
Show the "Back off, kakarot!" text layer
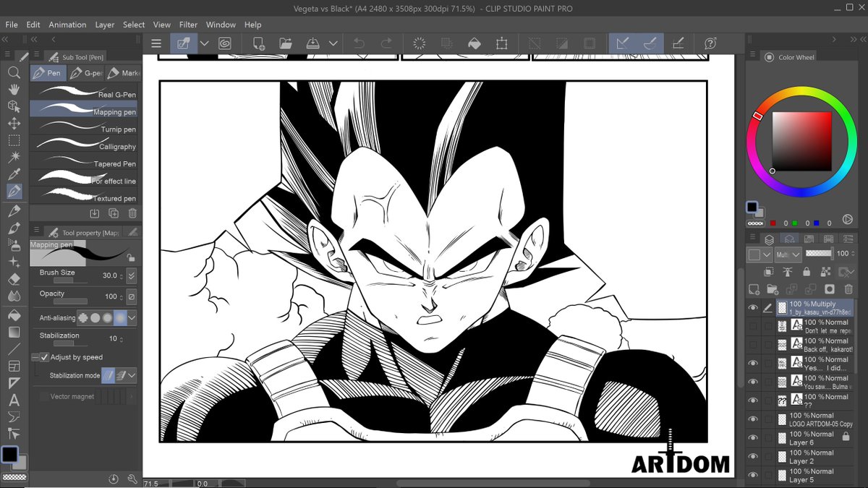(753, 345)
